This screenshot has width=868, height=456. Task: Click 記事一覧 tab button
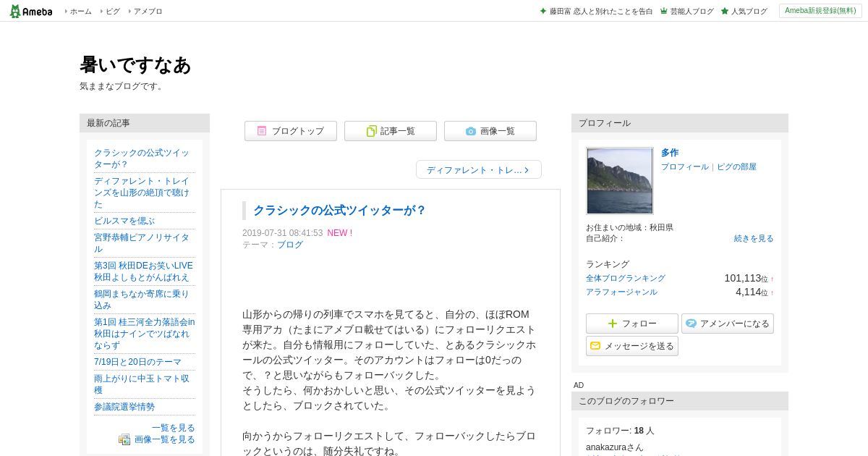(x=391, y=131)
